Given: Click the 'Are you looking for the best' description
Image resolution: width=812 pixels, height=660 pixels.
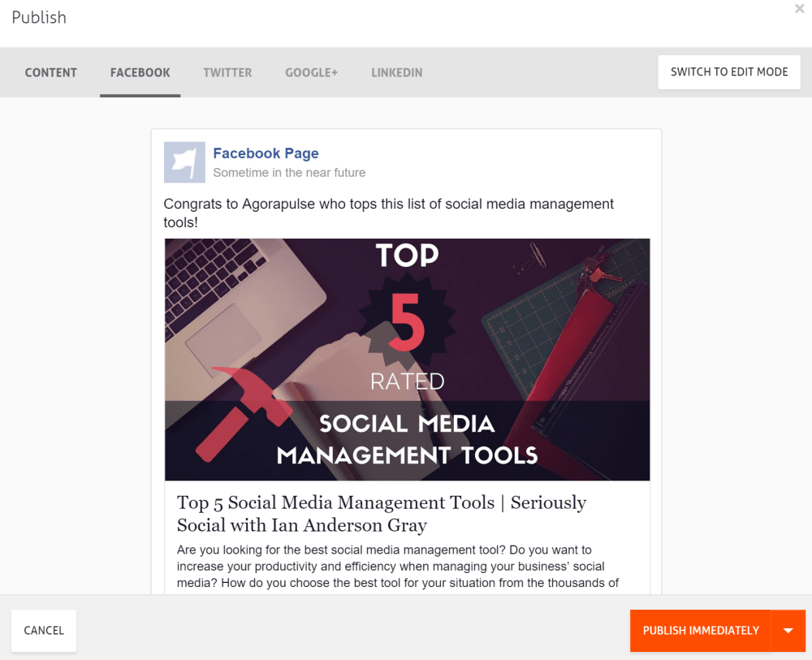Looking at the screenshot, I should [x=398, y=567].
